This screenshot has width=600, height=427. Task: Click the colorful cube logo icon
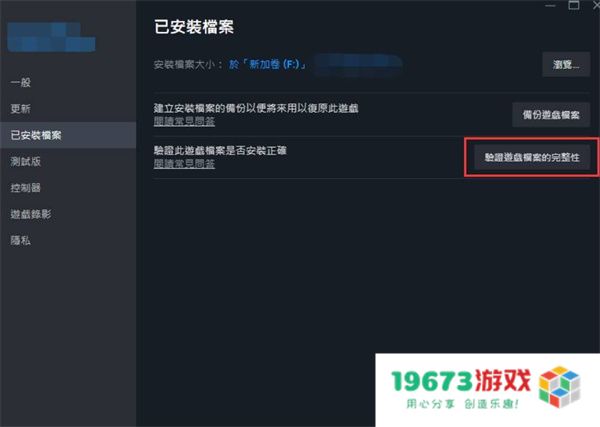coord(559,386)
